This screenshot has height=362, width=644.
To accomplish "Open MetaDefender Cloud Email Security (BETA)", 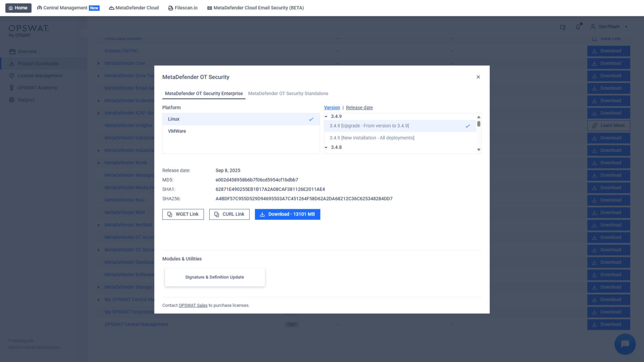I will [x=255, y=8].
